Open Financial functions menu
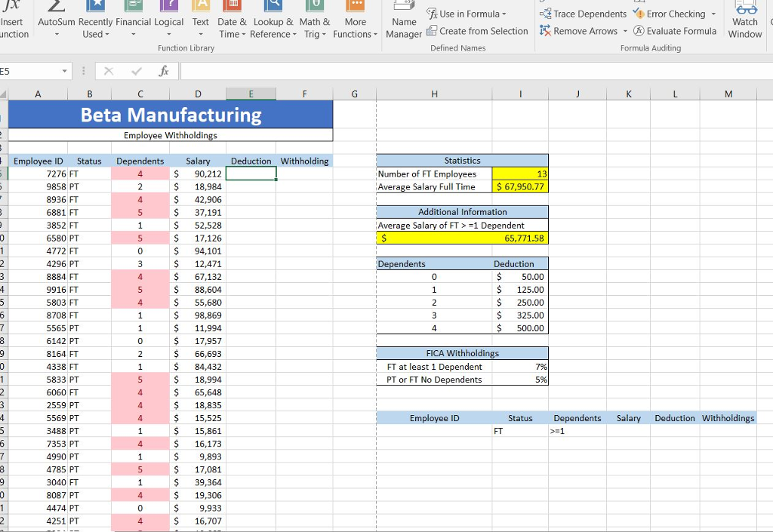Screen dimensions: 773x532 (x=133, y=20)
